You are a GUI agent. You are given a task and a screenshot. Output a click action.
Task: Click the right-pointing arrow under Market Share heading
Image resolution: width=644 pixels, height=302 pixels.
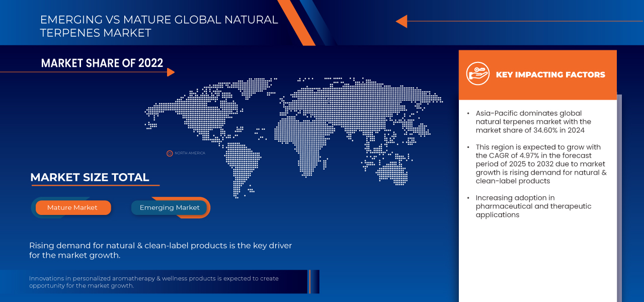(171, 72)
